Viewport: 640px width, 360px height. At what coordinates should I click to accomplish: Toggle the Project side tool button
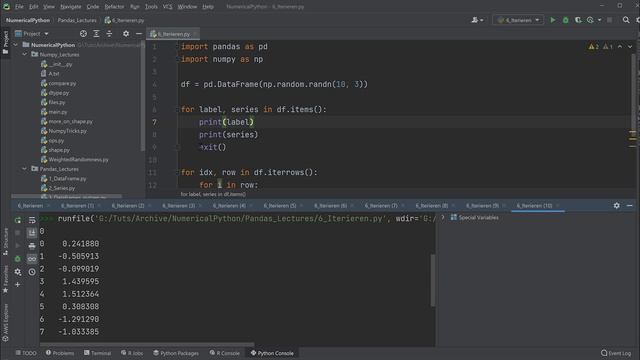(5, 42)
